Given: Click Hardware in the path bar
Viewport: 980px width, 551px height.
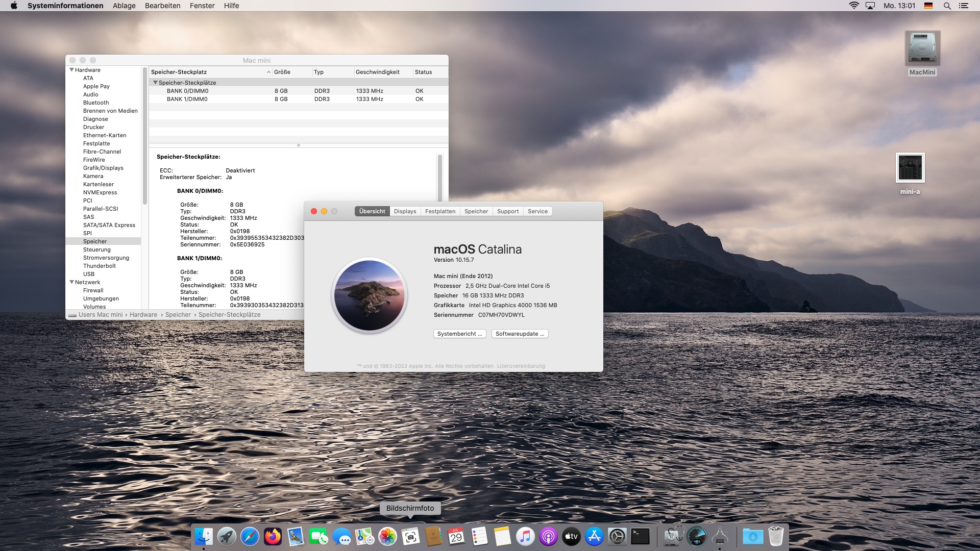Looking at the screenshot, I should [143, 315].
